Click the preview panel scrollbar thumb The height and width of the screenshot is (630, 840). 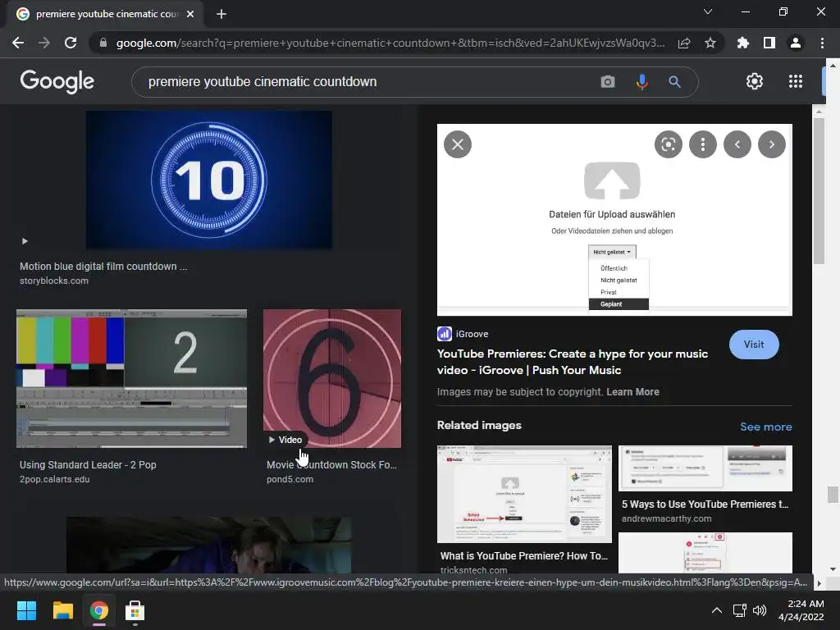point(819,190)
